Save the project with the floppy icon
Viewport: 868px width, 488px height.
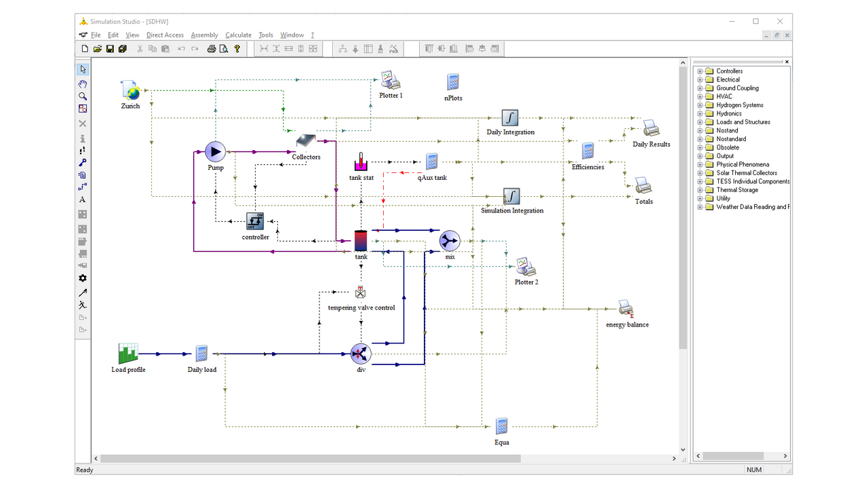pos(110,49)
